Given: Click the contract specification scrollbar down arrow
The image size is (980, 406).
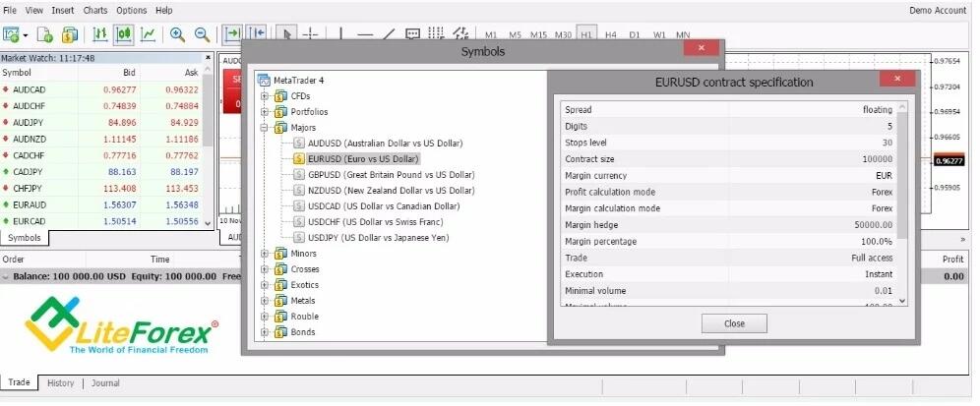Looking at the screenshot, I should [x=902, y=301].
